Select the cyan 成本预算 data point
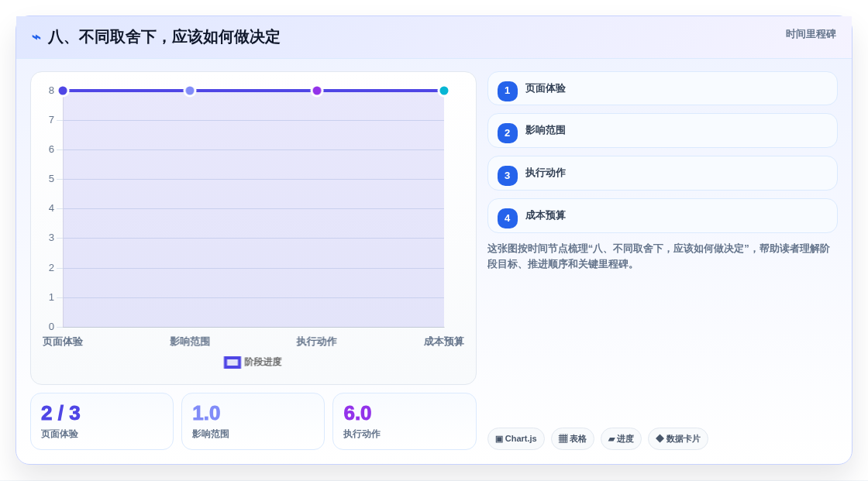The height and width of the screenshot is (481, 868). 443,91
